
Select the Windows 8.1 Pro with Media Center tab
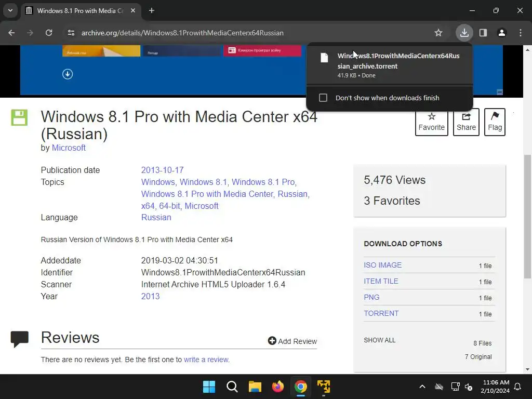[81, 10]
